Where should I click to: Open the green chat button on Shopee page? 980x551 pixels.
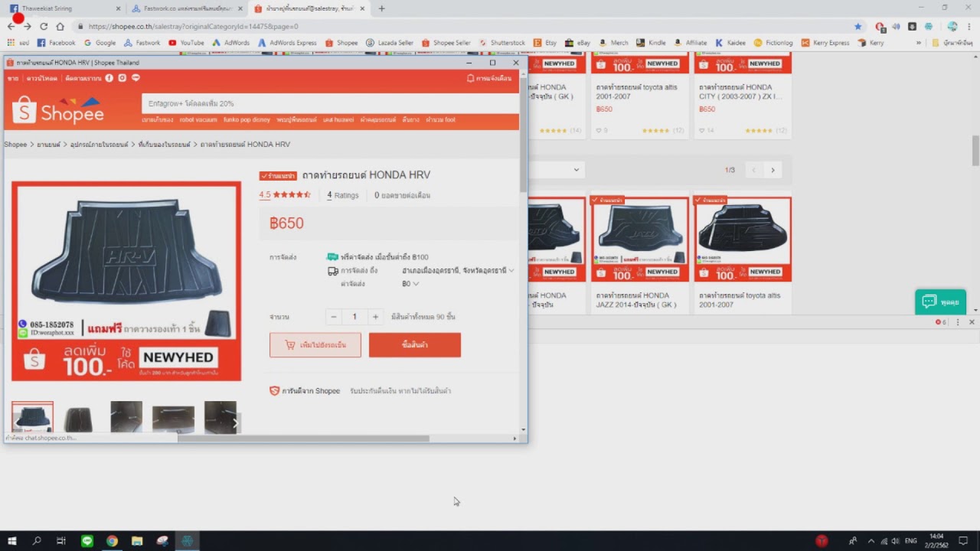pyautogui.click(x=940, y=302)
